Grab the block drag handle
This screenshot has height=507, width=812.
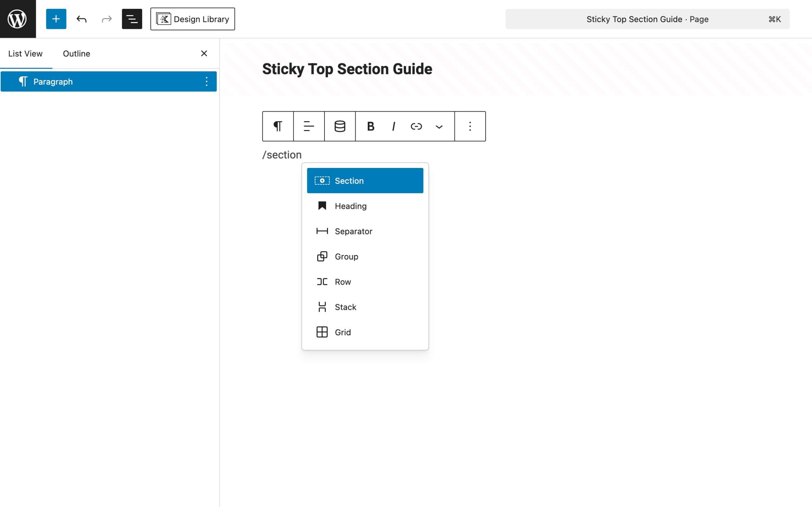pos(339,126)
